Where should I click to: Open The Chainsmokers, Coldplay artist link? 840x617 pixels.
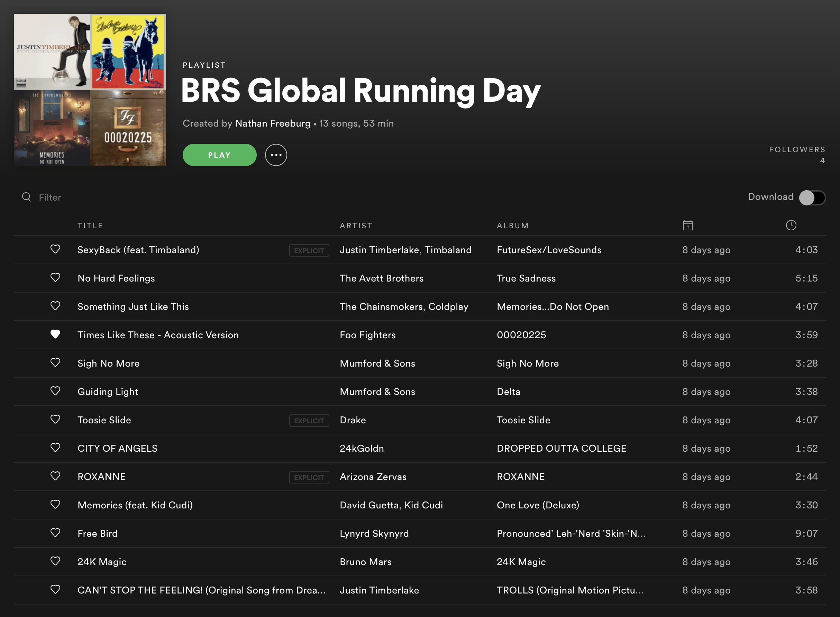[x=404, y=307]
